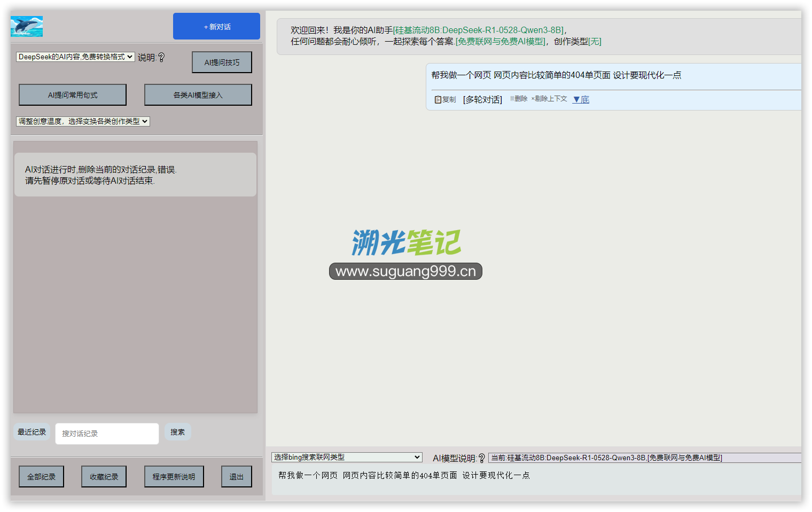812x512 pixels.
Task: Click the message input box at bottom
Action: point(536,479)
